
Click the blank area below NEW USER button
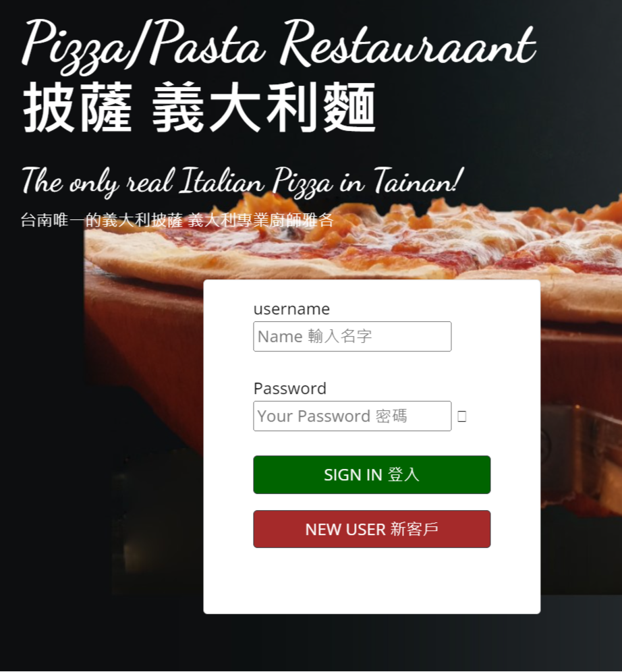coord(372,581)
